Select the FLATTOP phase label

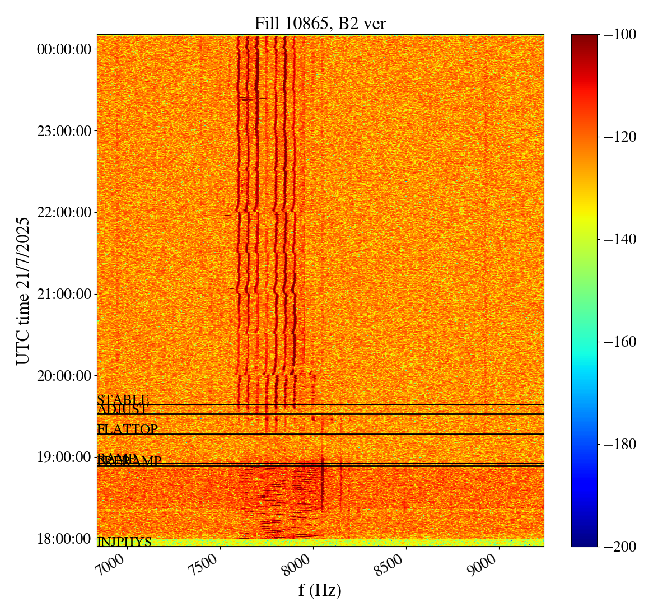[x=127, y=430]
